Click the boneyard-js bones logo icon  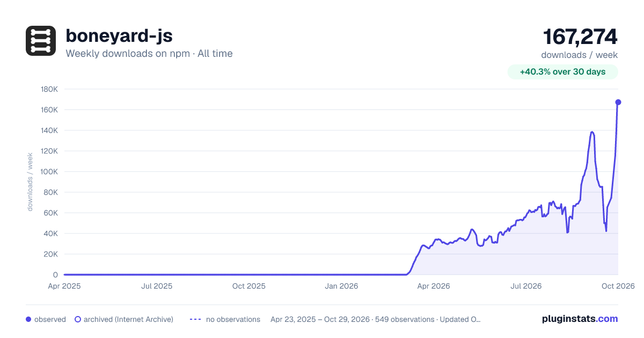pos(41,41)
